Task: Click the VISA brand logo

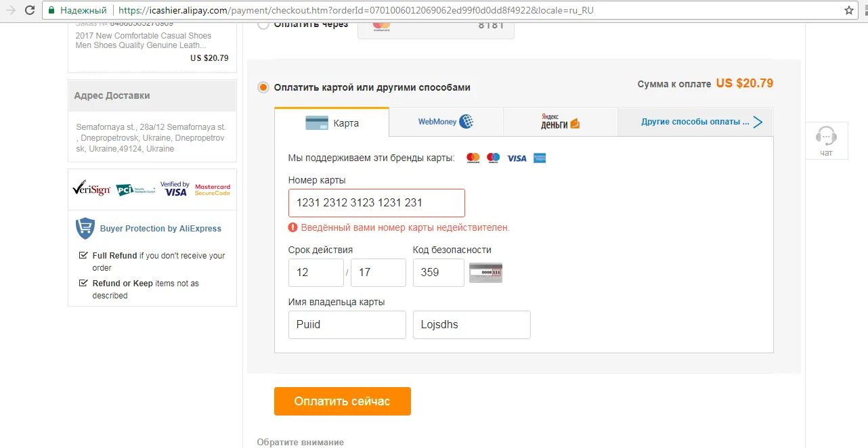Action: coord(517,158)
